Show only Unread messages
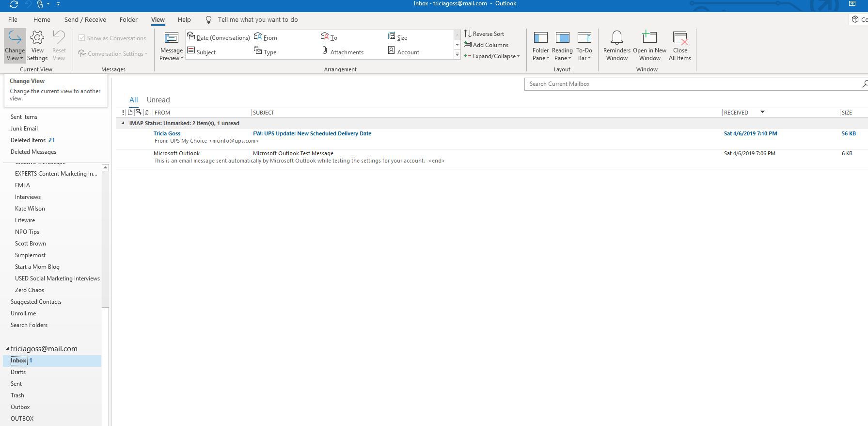 tap(158, 100)
